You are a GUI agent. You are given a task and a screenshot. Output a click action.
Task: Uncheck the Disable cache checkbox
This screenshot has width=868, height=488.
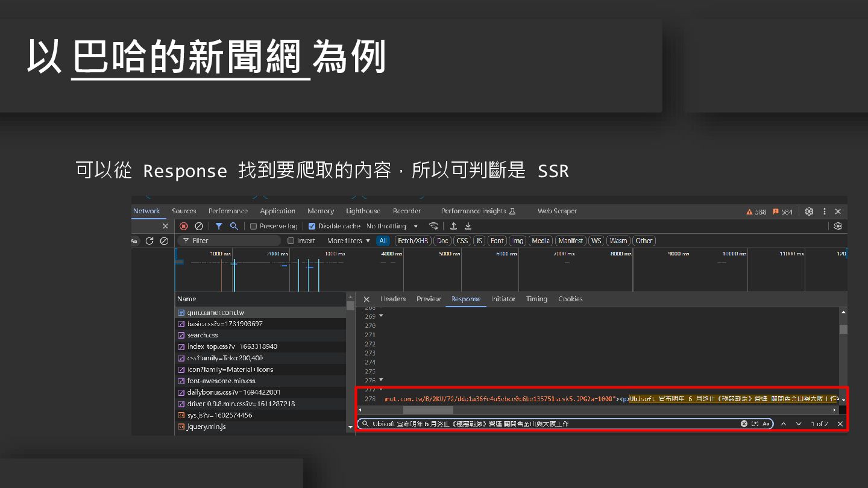coord(312,227)
